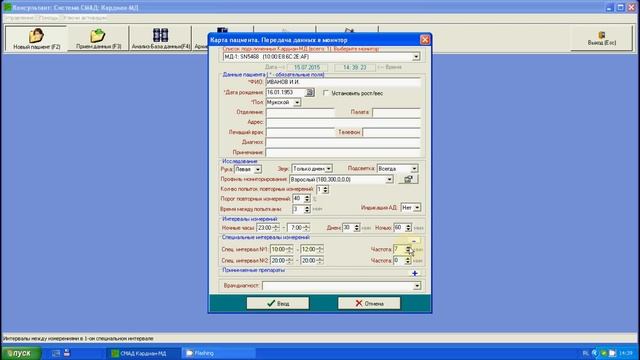Open the Звук dropdown

329,169
